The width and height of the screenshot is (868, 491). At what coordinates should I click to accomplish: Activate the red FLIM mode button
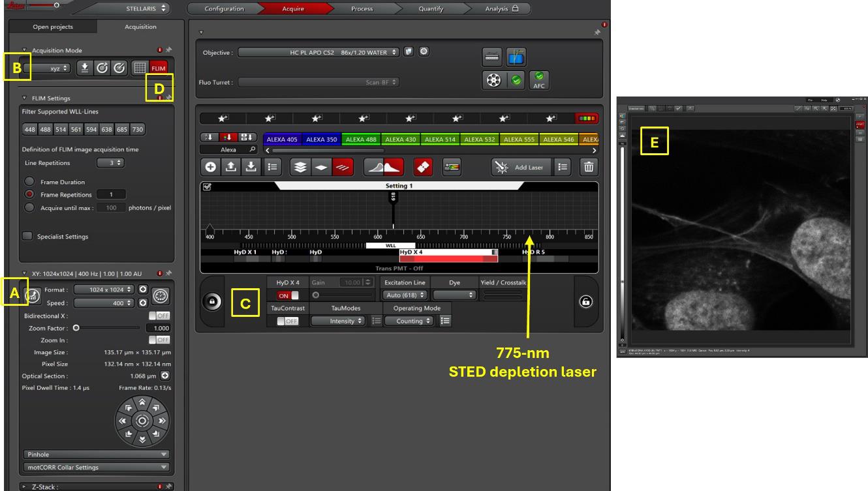(x=159, y=68)
